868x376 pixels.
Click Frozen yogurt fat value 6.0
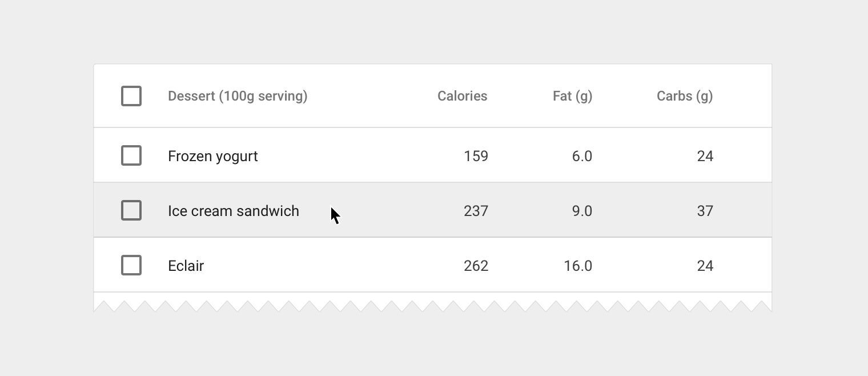(x=582, y=156)
